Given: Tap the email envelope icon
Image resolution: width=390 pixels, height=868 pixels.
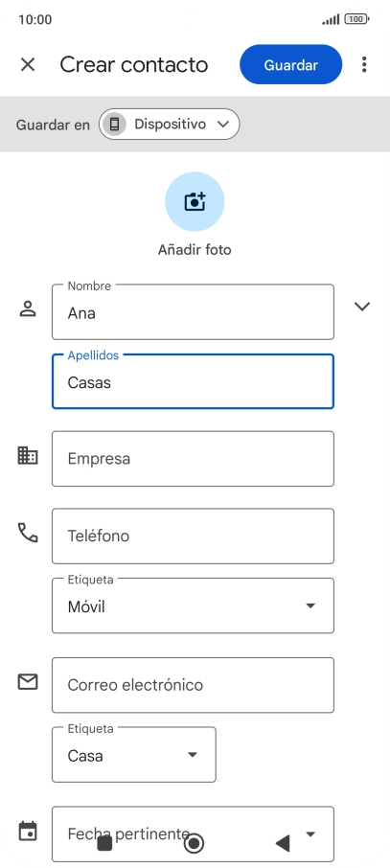Looking at the screenshot, I should pyautogui.click(x=28, y=682).
